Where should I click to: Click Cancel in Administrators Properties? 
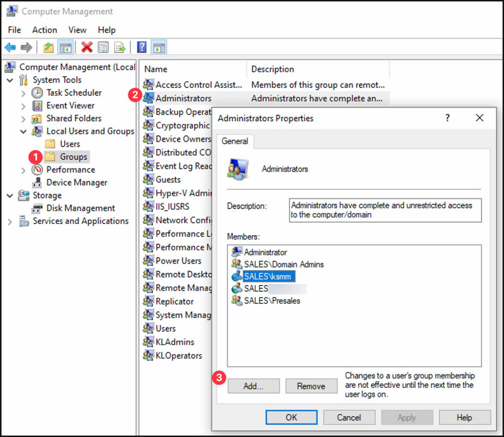349,417
